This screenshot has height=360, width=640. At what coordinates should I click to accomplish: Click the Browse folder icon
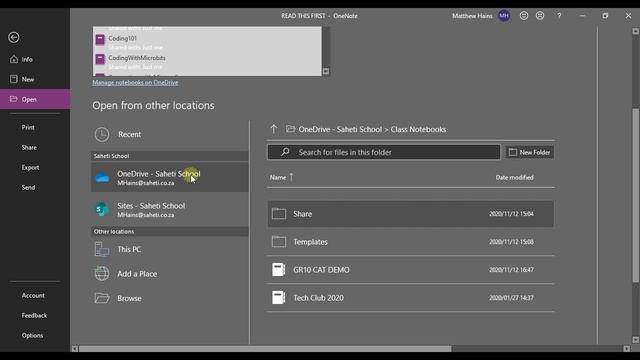coord(102,298)
